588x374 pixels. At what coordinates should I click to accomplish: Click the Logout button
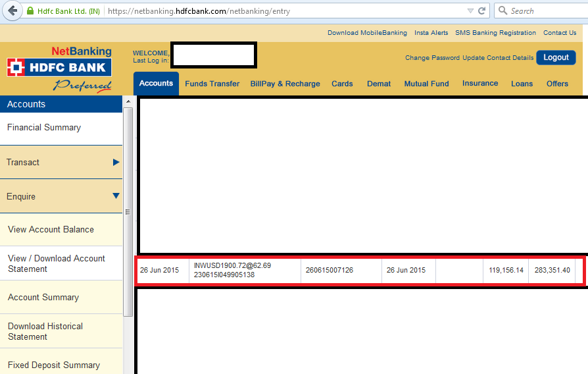(x=556, y=57)
